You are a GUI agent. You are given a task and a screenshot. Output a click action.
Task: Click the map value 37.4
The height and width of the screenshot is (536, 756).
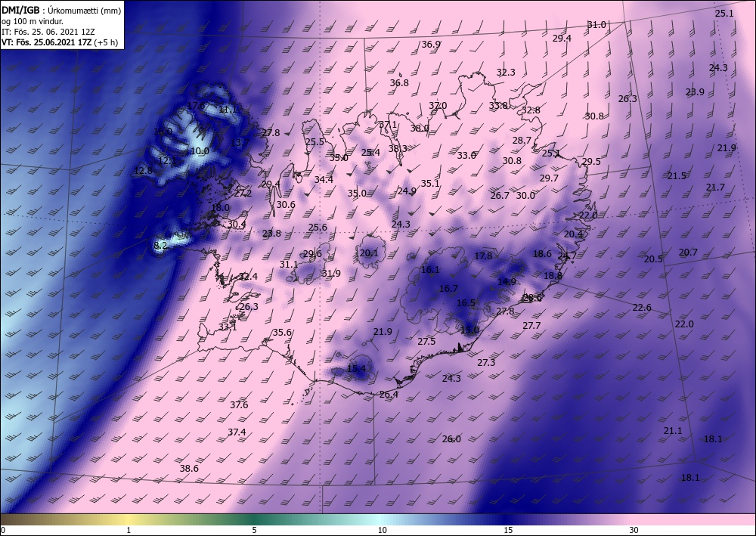point(236,432)
